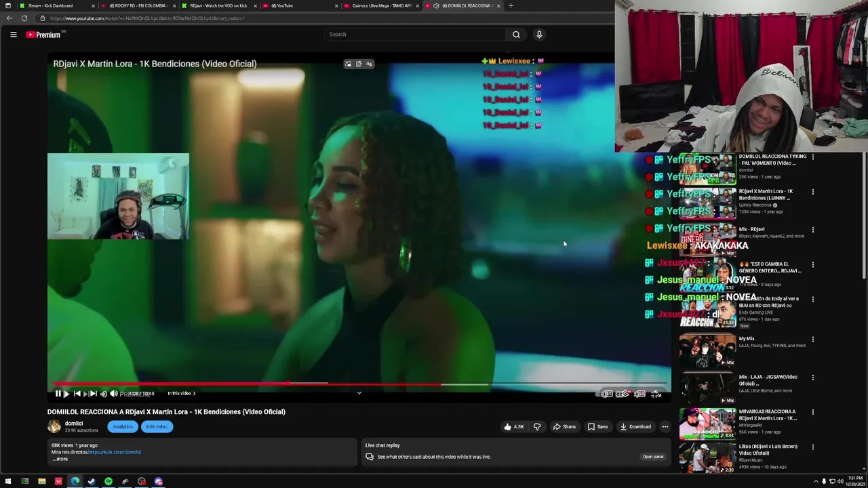Viewport: 868px width, 488px height.
Task: Download the video
Action: tap(635, 426)
